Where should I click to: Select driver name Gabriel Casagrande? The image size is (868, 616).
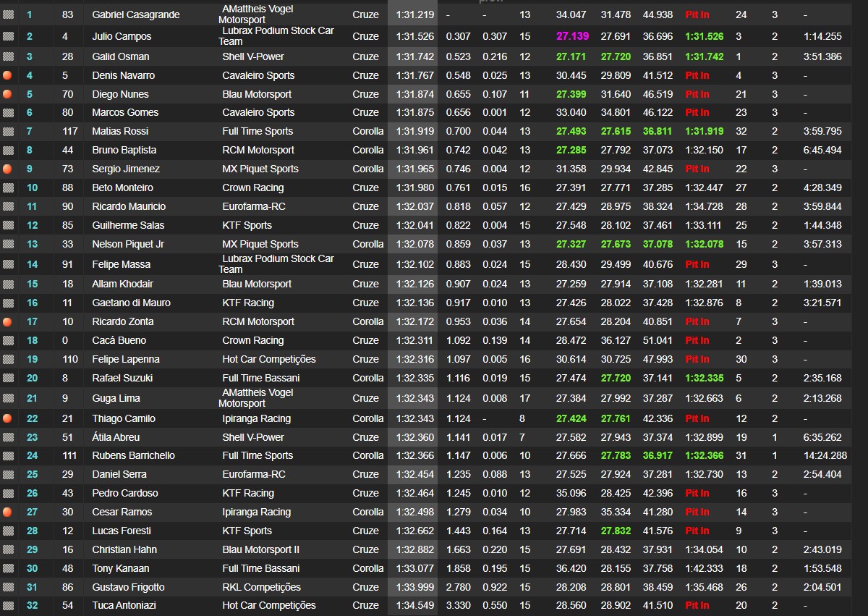pos(136,14)
